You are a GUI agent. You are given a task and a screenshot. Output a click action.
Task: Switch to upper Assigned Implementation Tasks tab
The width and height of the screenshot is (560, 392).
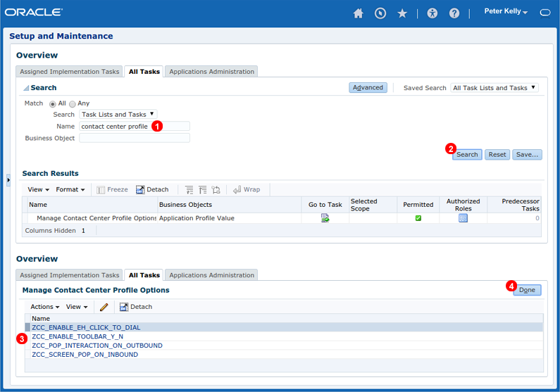coord(69,72)
